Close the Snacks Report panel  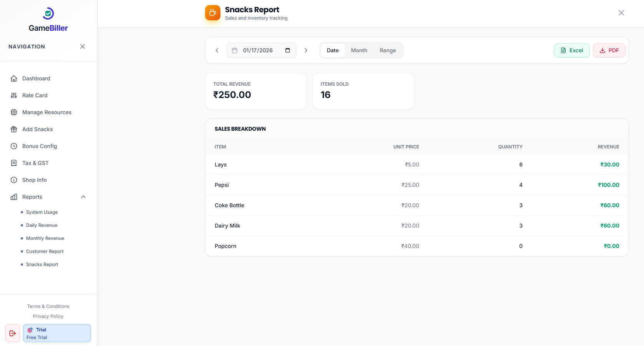[x=621, y=13]
